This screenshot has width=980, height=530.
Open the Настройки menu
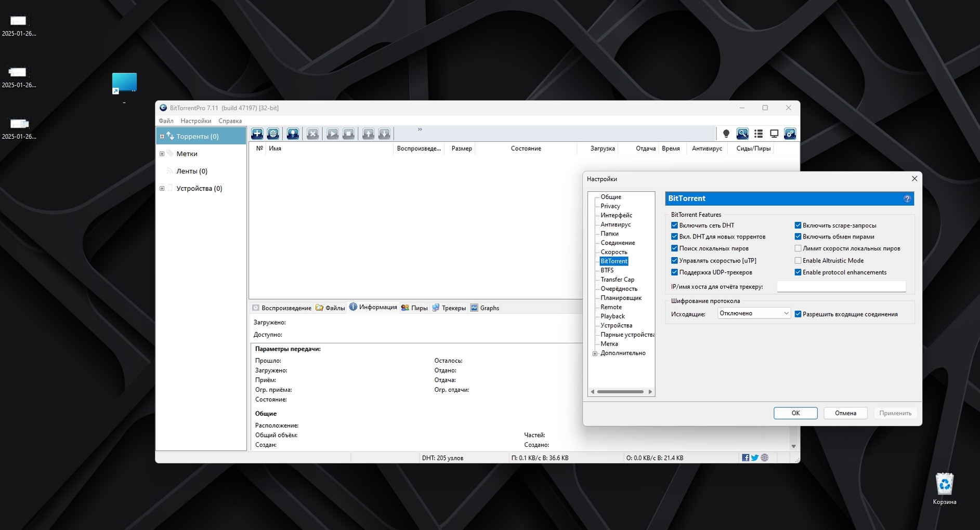coord(196,121)
